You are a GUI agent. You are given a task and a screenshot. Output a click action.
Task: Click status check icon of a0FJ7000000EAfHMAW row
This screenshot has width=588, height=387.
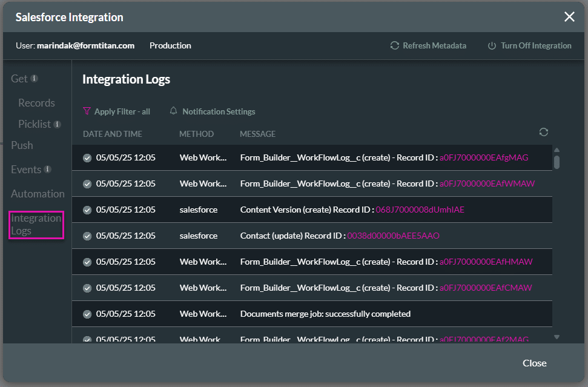tap(87, 262)
